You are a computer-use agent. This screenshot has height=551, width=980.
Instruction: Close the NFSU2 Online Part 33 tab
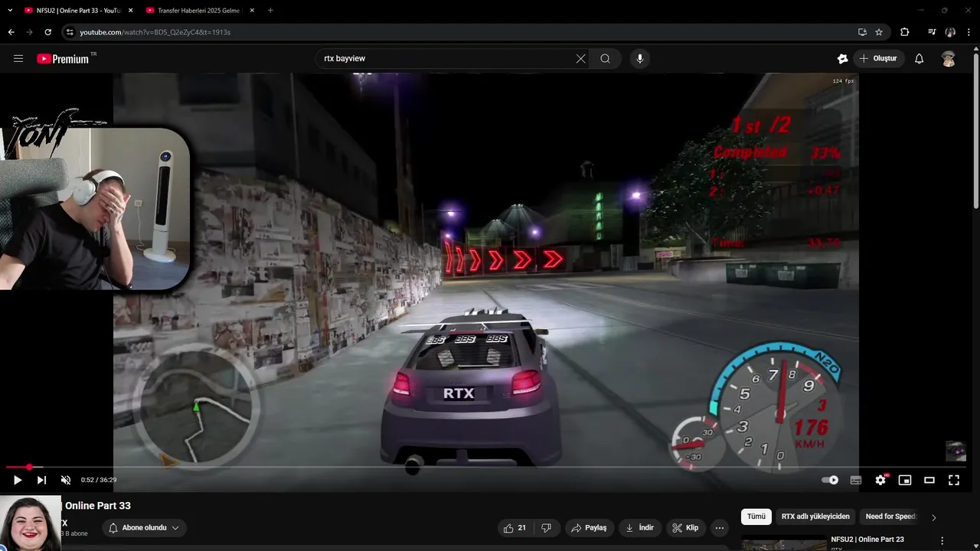coord(130,11)
